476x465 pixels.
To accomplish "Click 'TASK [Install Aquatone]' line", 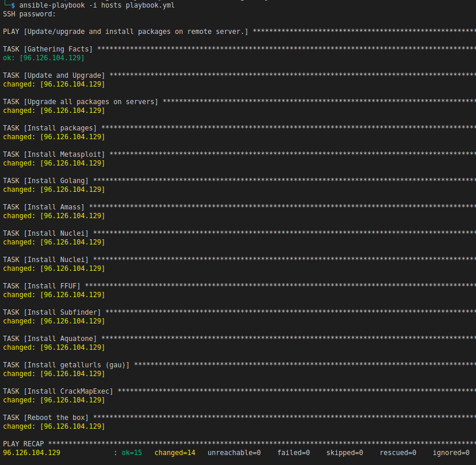I will coord(50,339).
